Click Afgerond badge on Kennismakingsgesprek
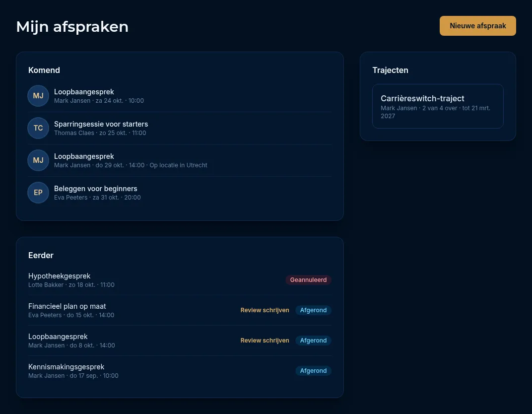The width and height of the screenshot is (532, 414). click(x=313, y=370)
